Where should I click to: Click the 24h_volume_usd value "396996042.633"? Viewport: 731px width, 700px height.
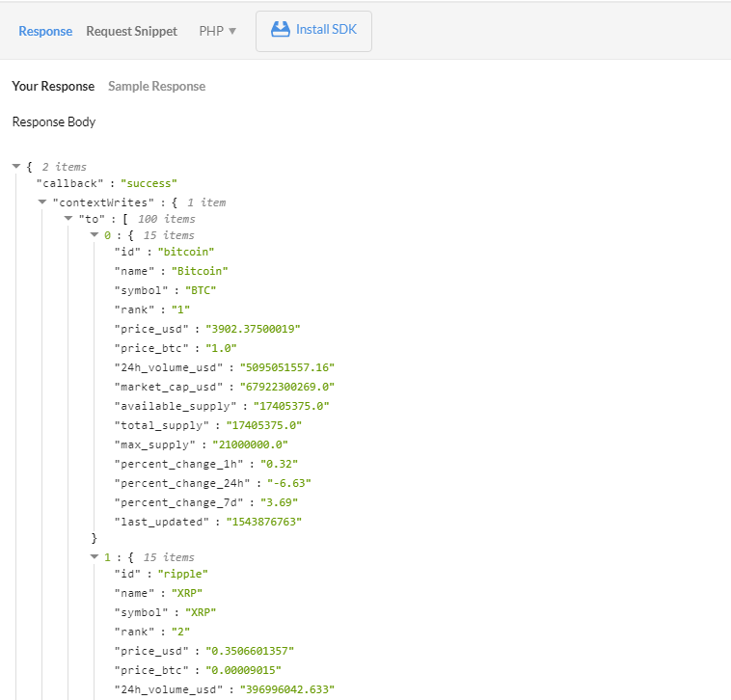(287, 689)
